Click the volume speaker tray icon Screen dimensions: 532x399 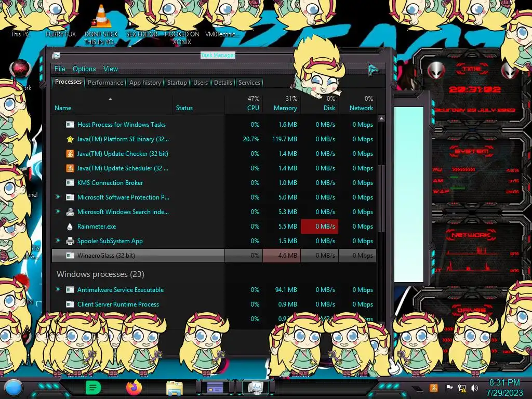[474, 388]
